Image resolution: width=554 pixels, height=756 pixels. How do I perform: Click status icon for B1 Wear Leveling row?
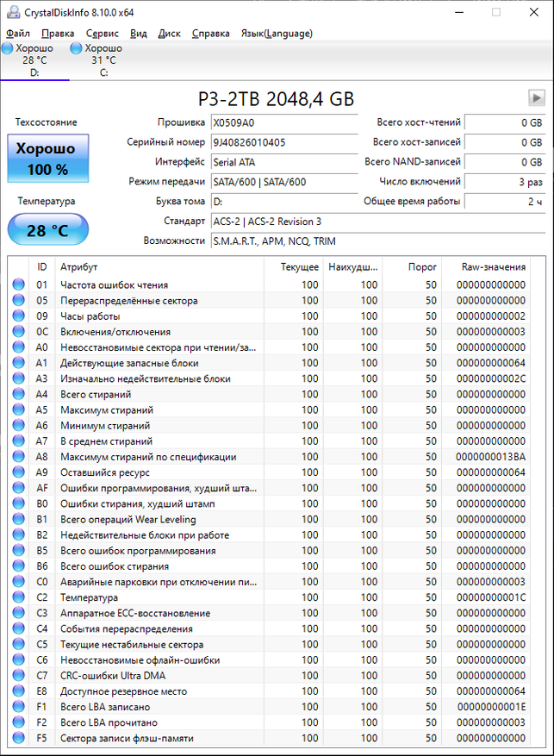point(19,519)
